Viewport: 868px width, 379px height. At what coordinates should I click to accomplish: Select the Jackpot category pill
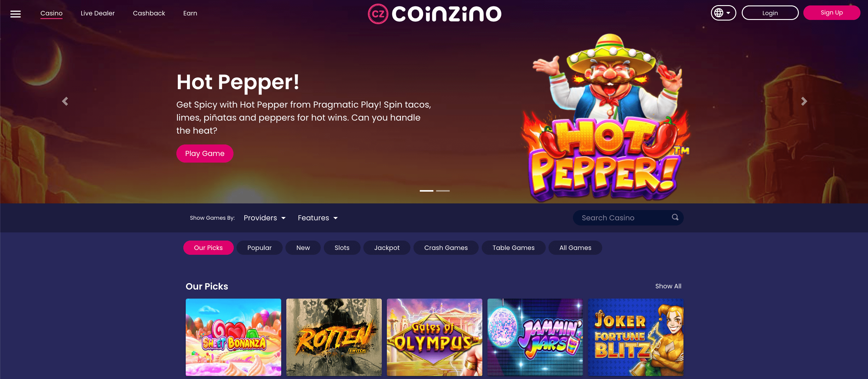[x=387, y=248]
